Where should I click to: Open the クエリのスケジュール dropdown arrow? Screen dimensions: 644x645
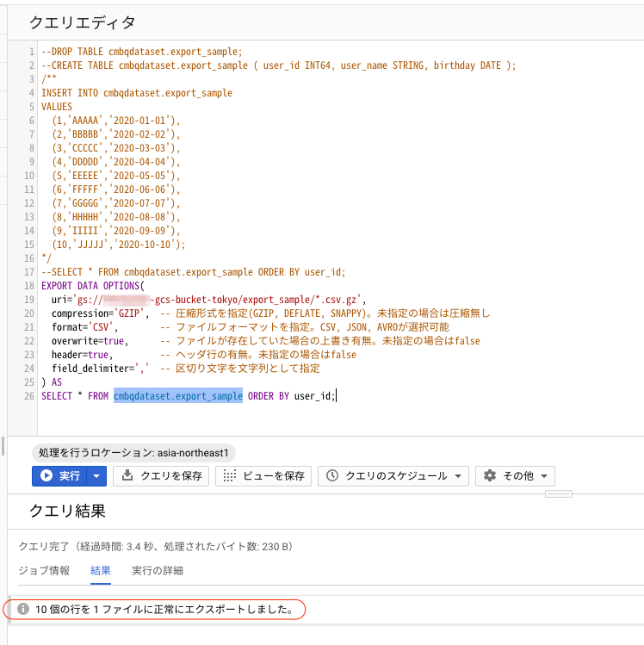point(458,476)
